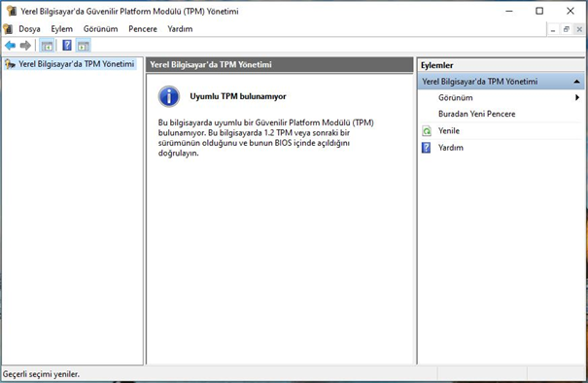588x383 pixels.
Task: Open the Pencere menu
Action: (143, 29)
